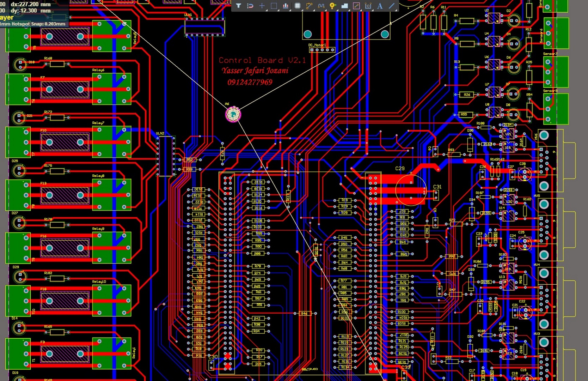Choose the place component chip icon
Viewport: 588px width, 381px height.
tap(298, 6)
